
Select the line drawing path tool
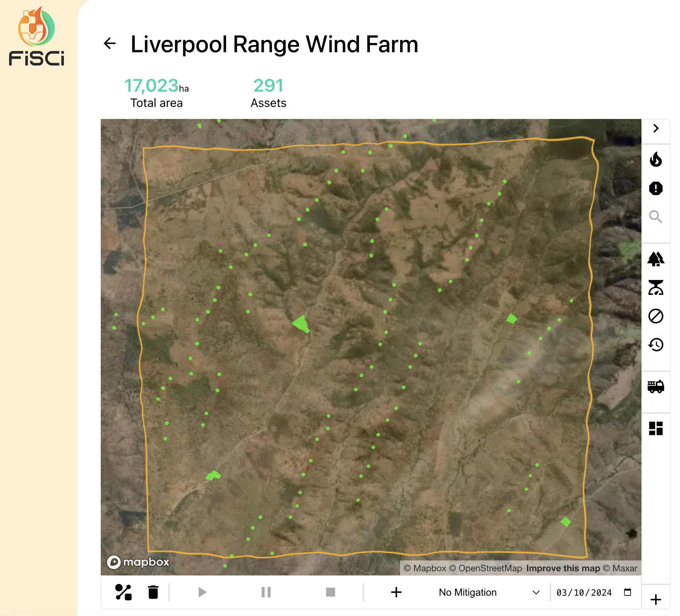click(x=124, y=592)
